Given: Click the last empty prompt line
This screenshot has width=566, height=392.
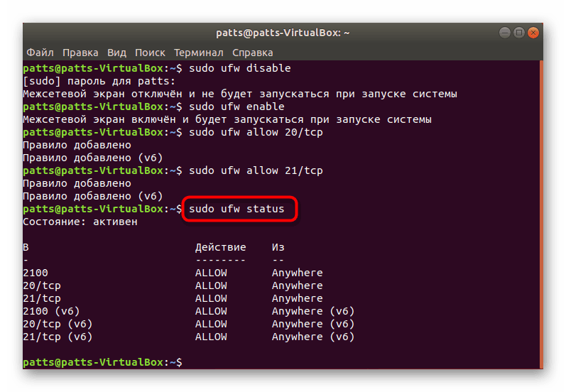Looking at the screenshot, I should 102,362.
